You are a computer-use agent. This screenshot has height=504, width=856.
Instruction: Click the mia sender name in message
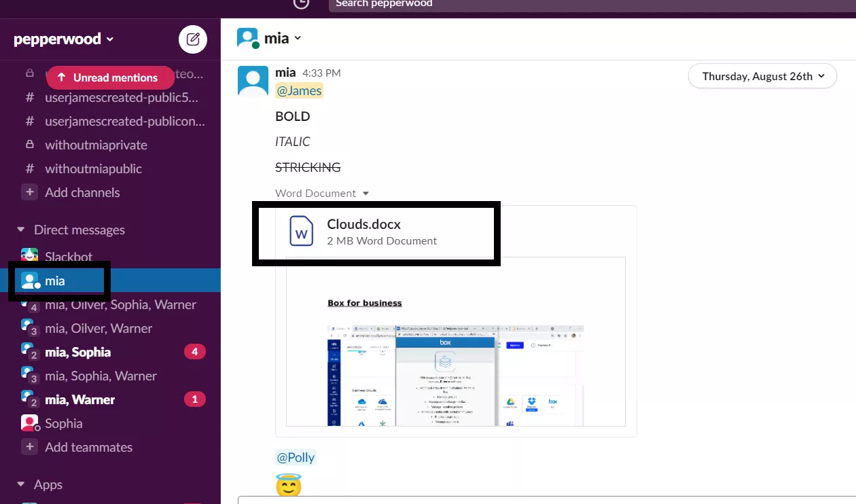[285, 72]
